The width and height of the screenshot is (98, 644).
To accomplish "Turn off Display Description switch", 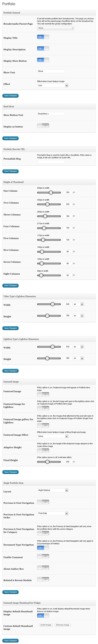I will 43,49.
